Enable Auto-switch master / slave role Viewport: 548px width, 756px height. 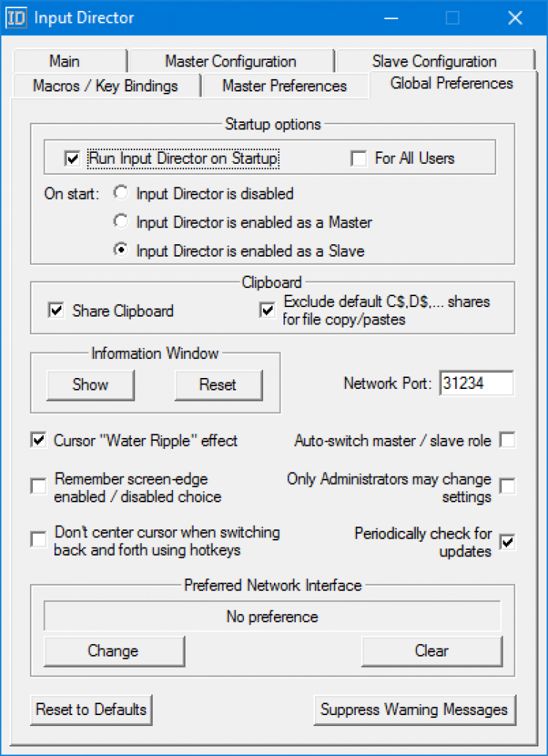coord(507,441)
